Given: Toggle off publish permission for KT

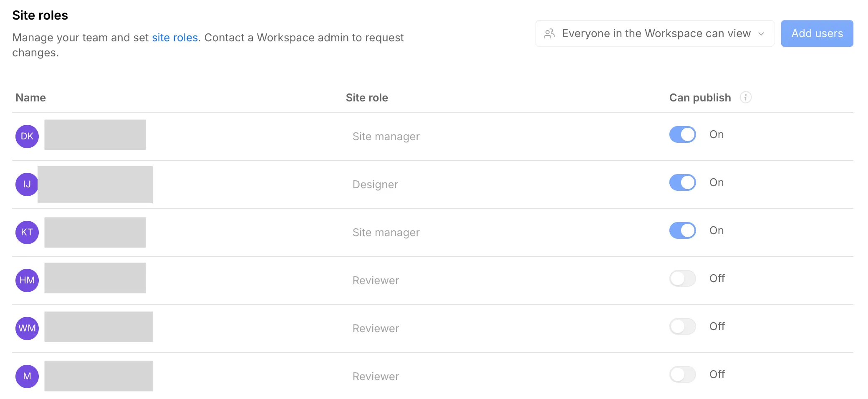Looking at the screenshot, I should 683,230.
